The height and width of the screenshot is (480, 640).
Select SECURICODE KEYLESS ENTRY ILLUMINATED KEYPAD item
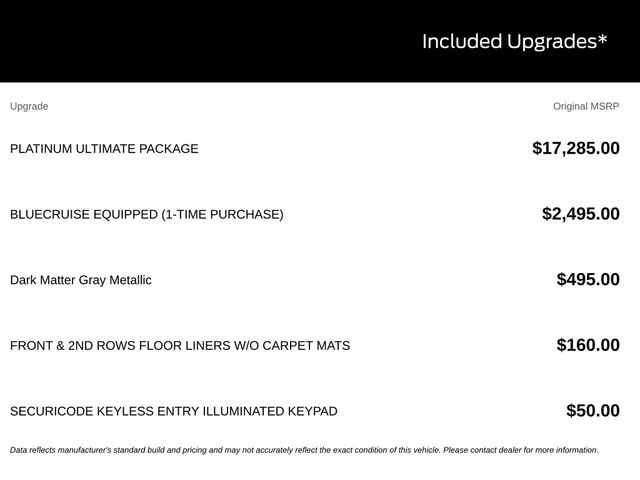[x=173, y=411]
